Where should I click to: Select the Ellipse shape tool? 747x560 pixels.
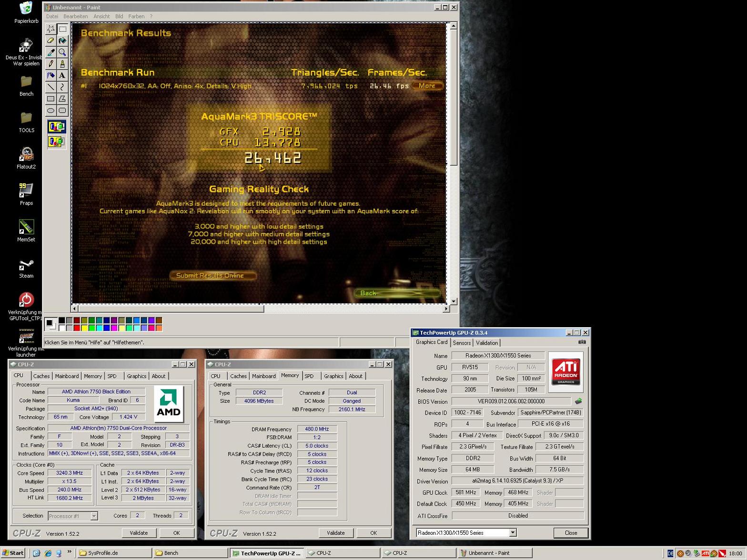(x=50, y=110)
